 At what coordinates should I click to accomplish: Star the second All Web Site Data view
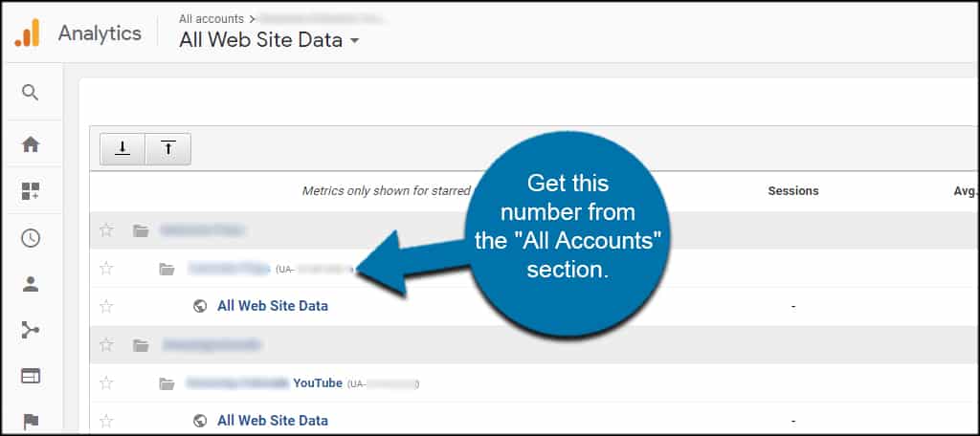point(107,421)
